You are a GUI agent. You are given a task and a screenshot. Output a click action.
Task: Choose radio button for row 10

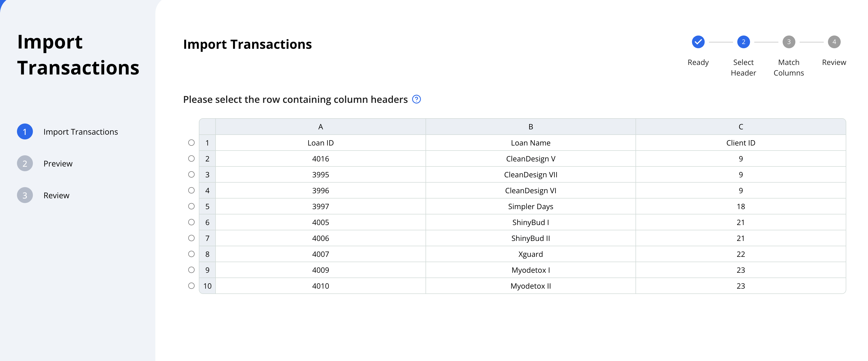click(x=191, y=285)
